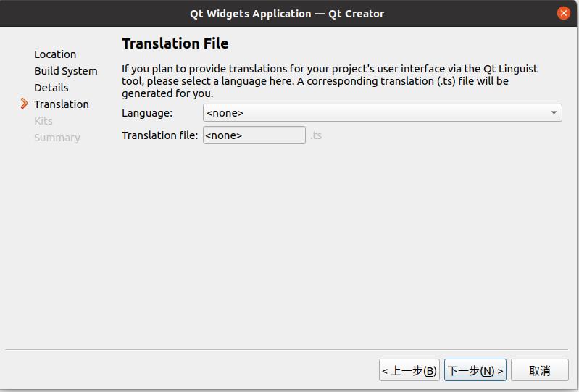Cancel the wizard with 取消 button
The image size is (579, 392).
coord(539,370)
